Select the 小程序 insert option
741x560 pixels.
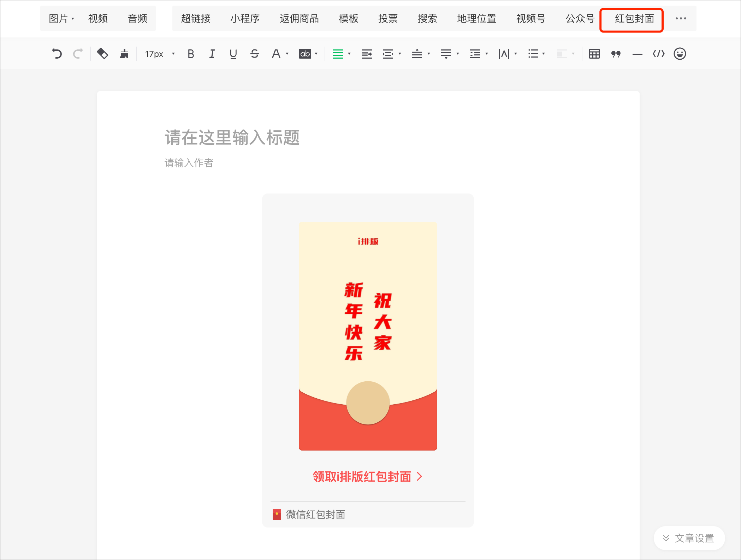coord(245,18)
